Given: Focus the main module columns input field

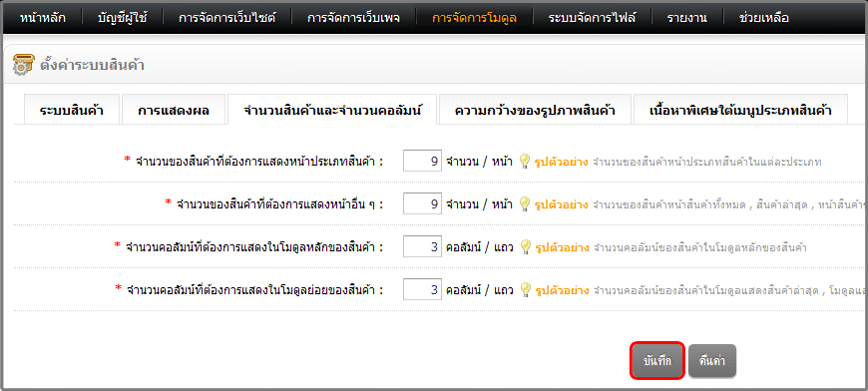Looking at the screenshot, I should 422,246.
